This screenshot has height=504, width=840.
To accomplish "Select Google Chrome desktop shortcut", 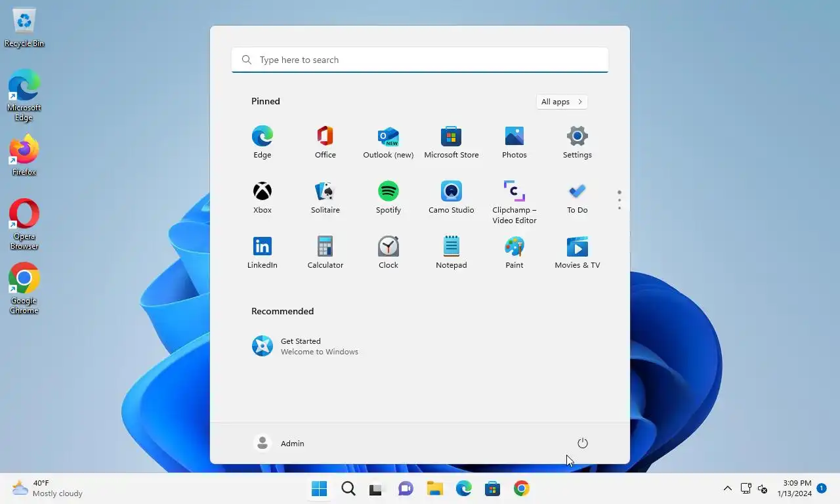I will point(24,289).
